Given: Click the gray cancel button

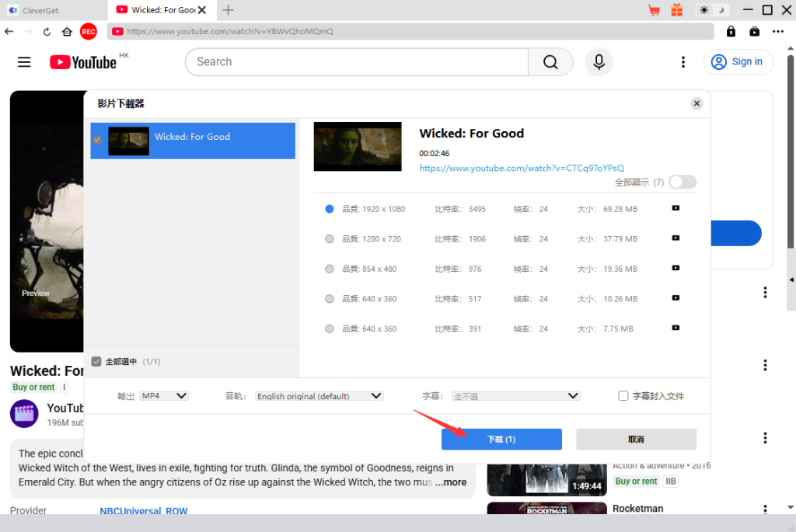Looking at the screenshot, I should [x=636, y=440].
